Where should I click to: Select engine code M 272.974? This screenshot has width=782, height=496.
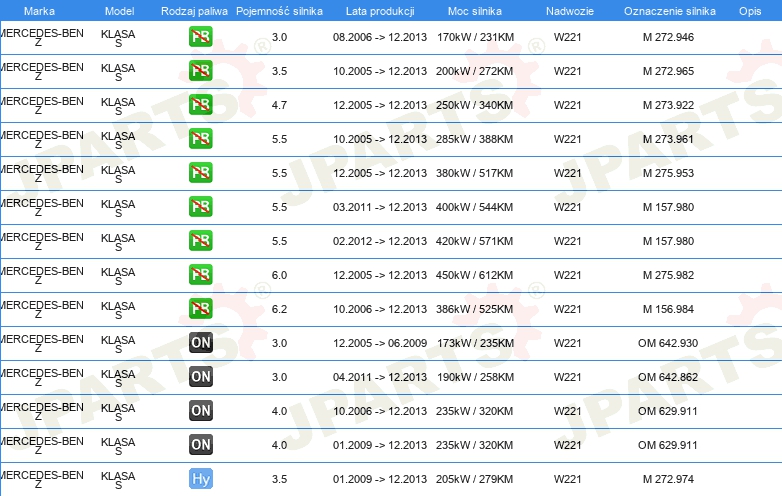point(668,479)
